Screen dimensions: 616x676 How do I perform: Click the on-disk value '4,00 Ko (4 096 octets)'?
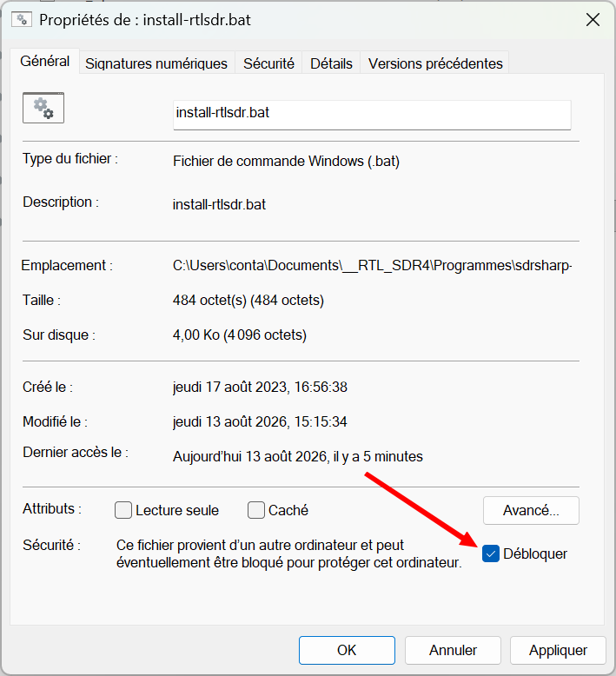240,335
